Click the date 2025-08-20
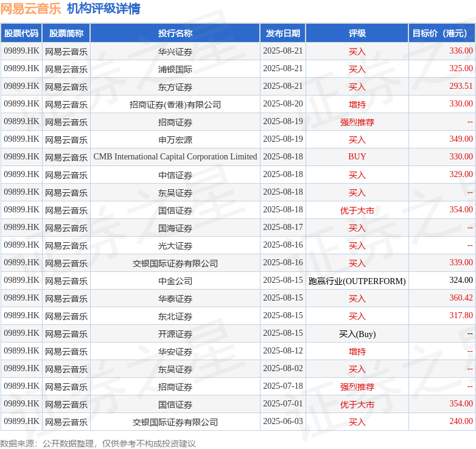This screenshot has height=449, width=476. [283, 104]
